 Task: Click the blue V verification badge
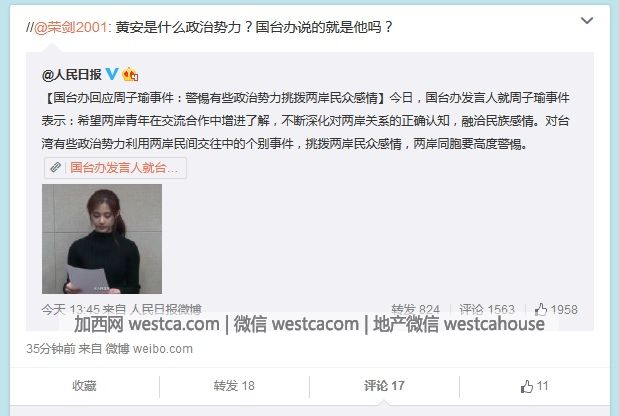[x=112, y=73]
